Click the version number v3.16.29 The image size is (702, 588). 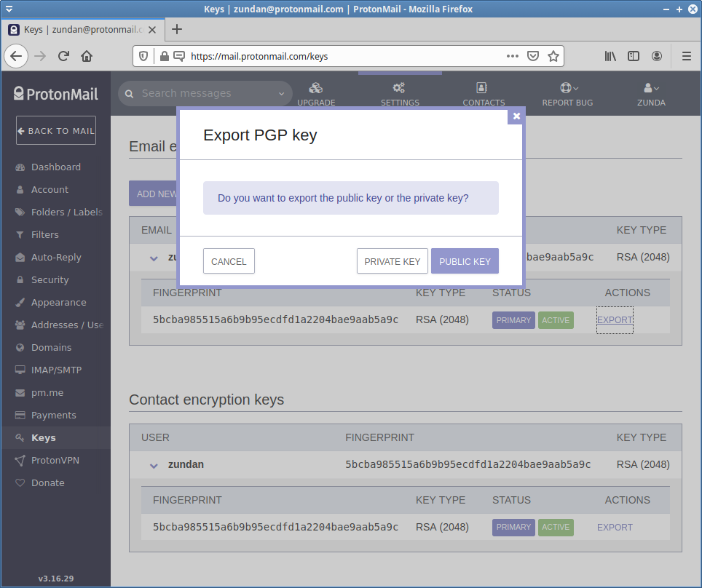click(56, 578)
